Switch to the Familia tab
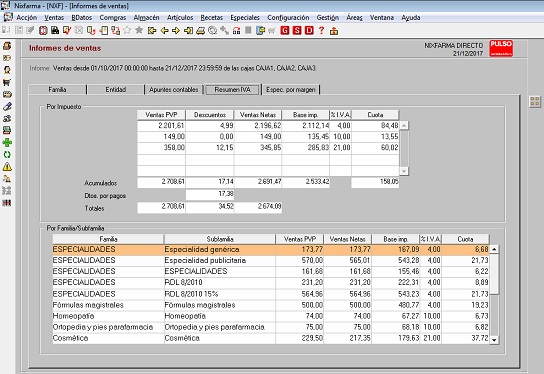The width and height of the screenshot is (544, 374). [57, 90]
